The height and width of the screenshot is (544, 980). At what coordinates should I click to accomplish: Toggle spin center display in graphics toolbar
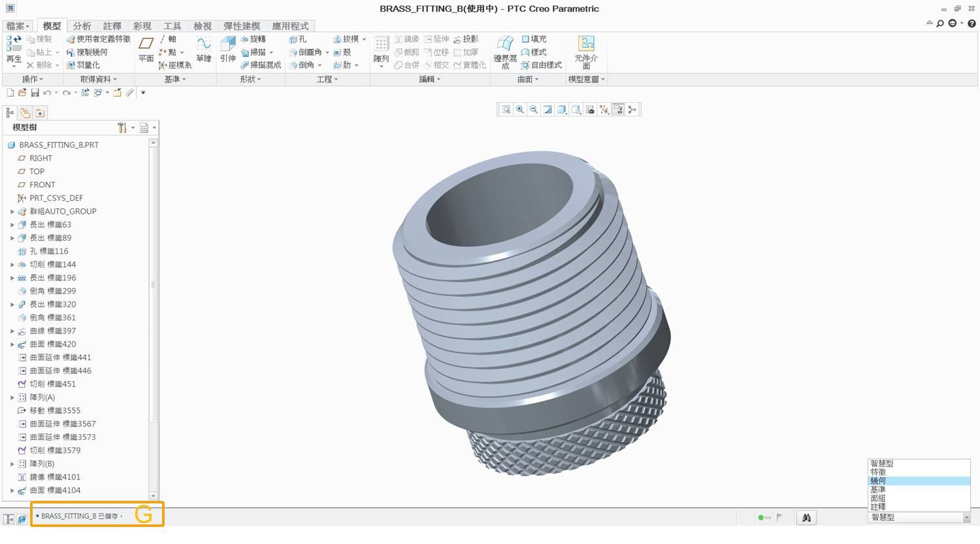632,110
